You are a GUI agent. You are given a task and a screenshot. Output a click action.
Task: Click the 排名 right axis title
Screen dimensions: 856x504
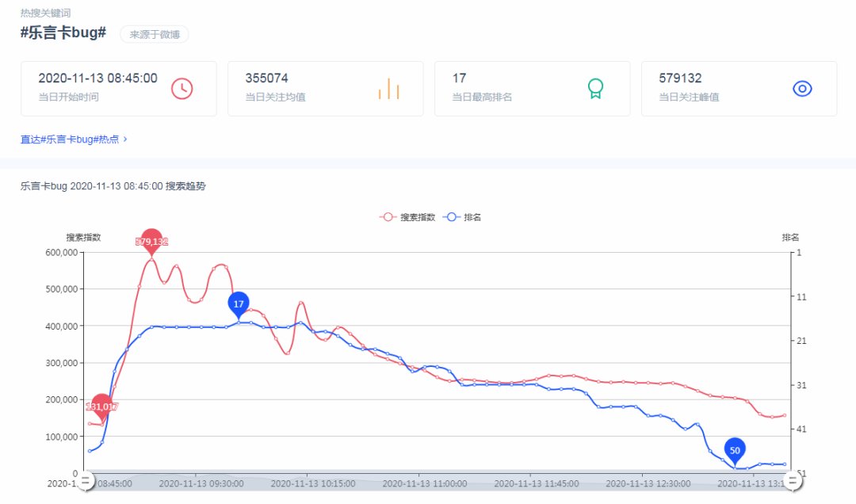(790, 238)
